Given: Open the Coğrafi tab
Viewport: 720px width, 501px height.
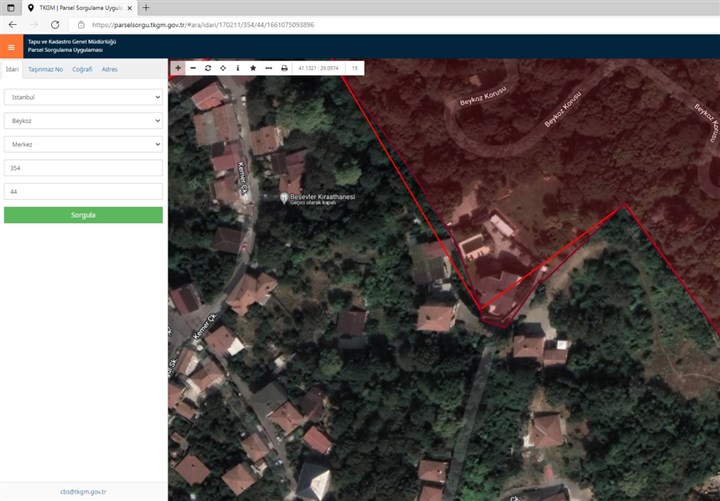Looking at the screenshot, I should (x=82, y=70).
